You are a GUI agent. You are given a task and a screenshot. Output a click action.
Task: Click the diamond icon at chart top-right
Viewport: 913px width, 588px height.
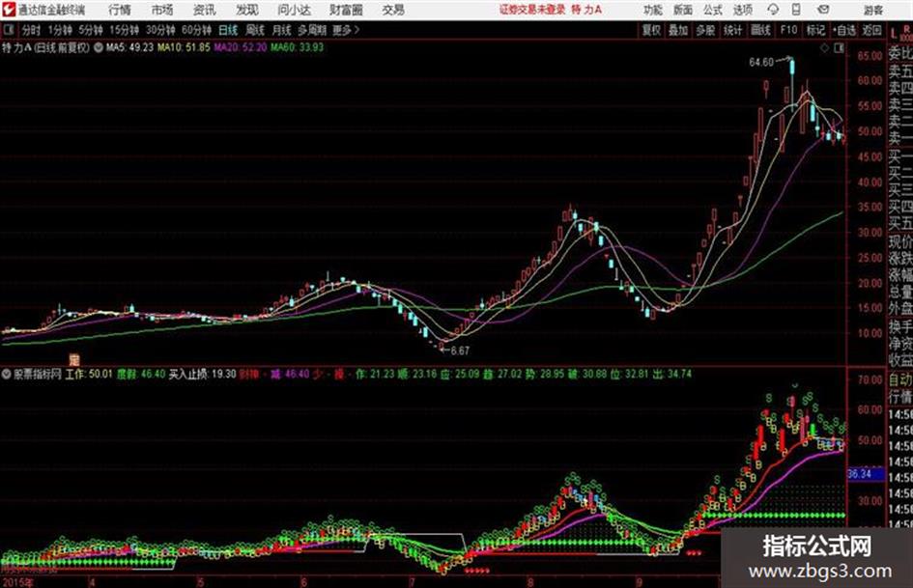824,48
